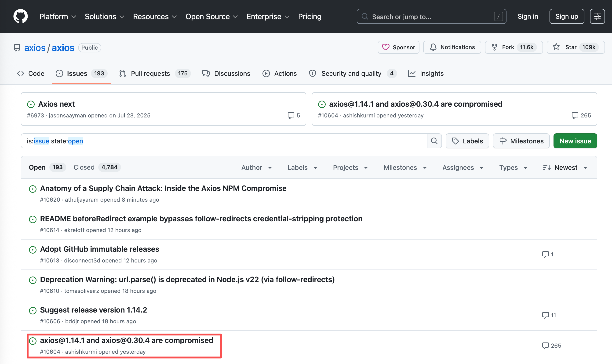The height and width of the screenshot is (364, 612).
Task: Click the Star icon on the repo
Action: [x=556, y=47]
